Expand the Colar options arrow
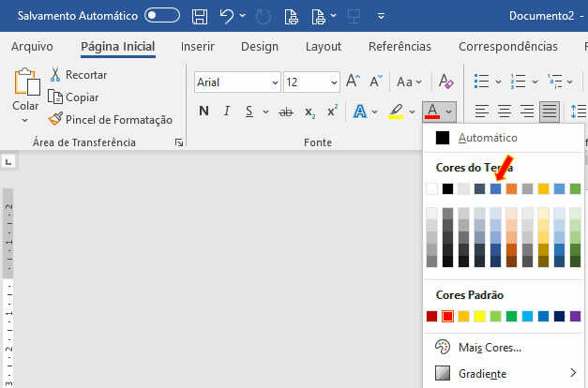Viewport: 588px width, 388px height. 24,120
